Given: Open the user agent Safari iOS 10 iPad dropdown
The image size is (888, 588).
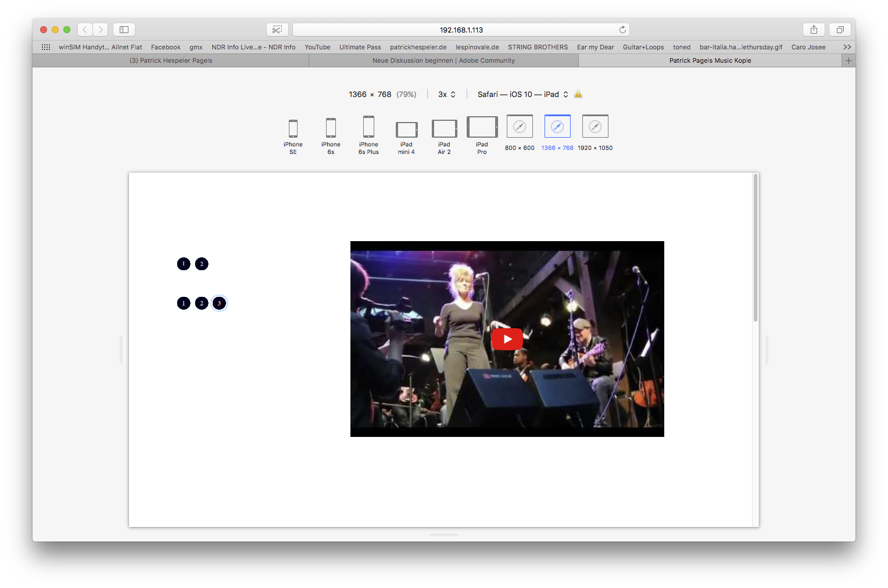Looking at the screenshot, I should (x=523, y=94).
